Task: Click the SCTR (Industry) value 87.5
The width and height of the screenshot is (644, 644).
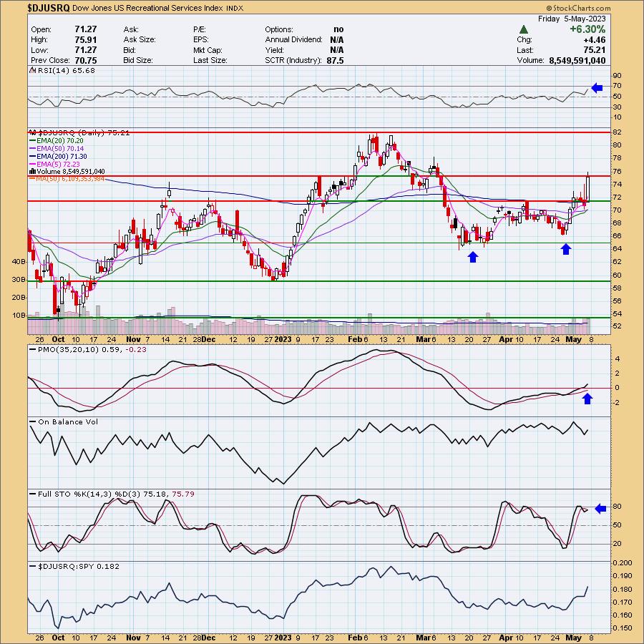Action: 335,60
